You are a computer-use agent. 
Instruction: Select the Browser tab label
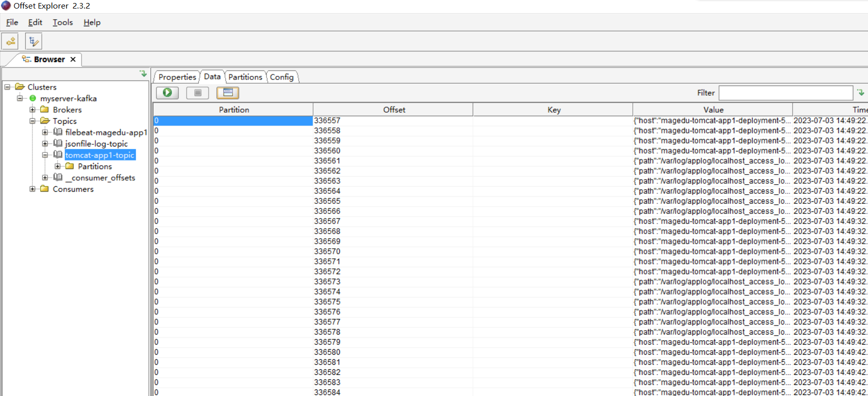[49, 59]
